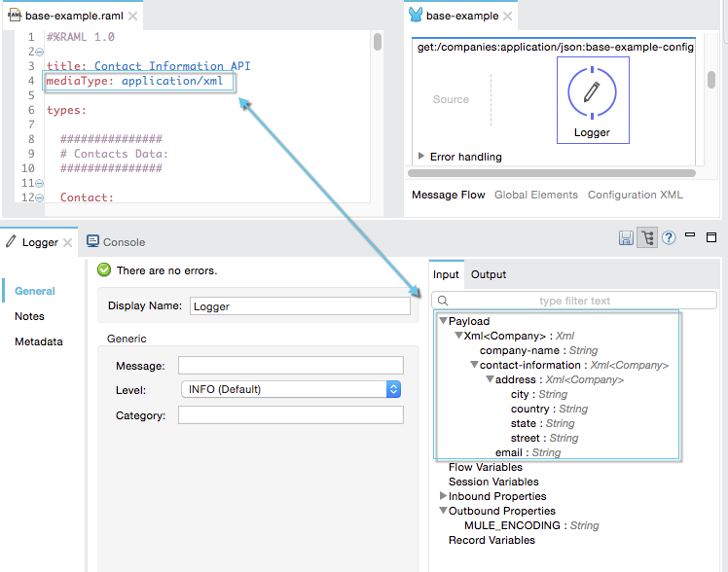Select city : String row
728x572 pixels.
coord(539,394)
